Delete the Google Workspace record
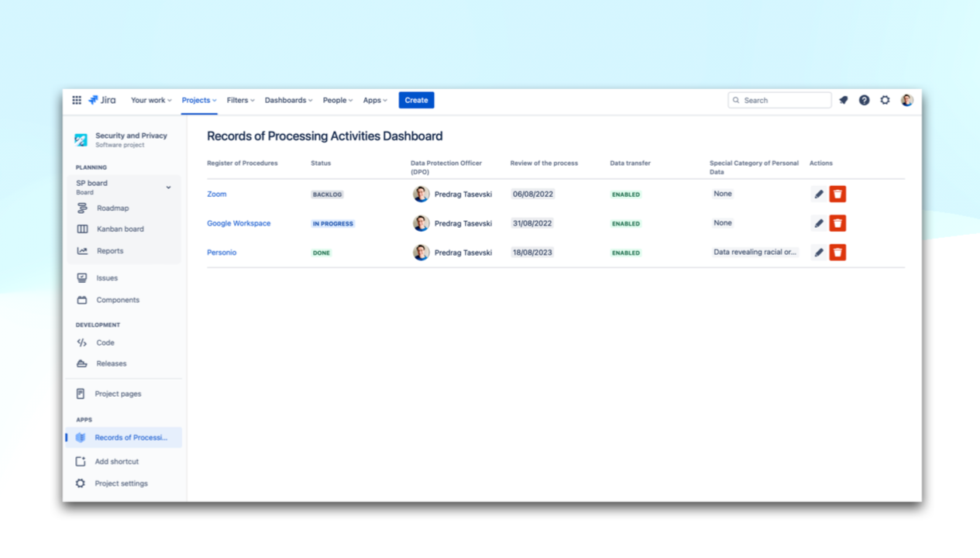The height and width of the screenshot is (558, 980). coord(837,223)
